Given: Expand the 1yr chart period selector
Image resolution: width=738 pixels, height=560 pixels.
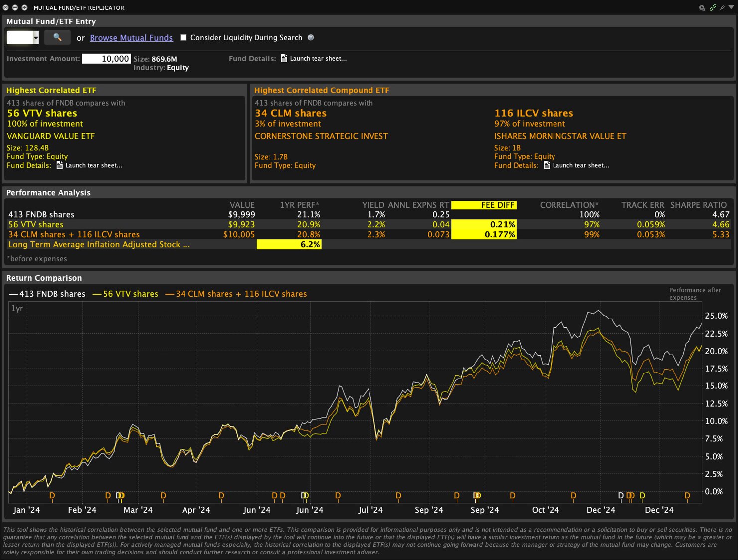Looking at the screenshot, I should point(17,308).
